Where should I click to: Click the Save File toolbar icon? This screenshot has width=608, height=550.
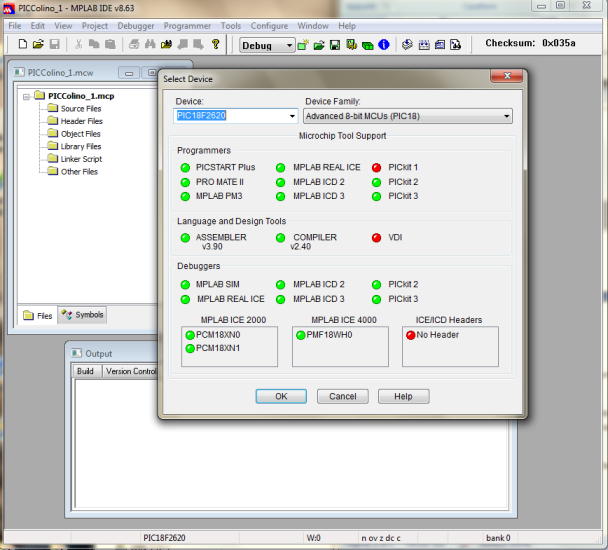coord(55,44)
